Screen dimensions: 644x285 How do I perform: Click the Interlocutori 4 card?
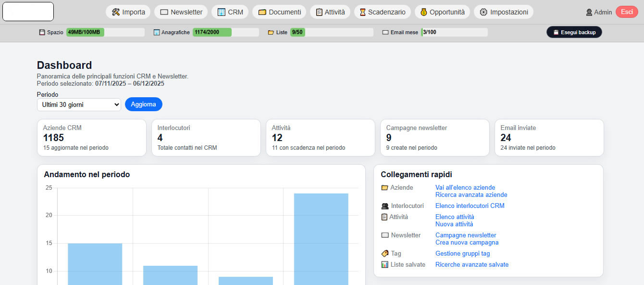(x=206, y=138)
